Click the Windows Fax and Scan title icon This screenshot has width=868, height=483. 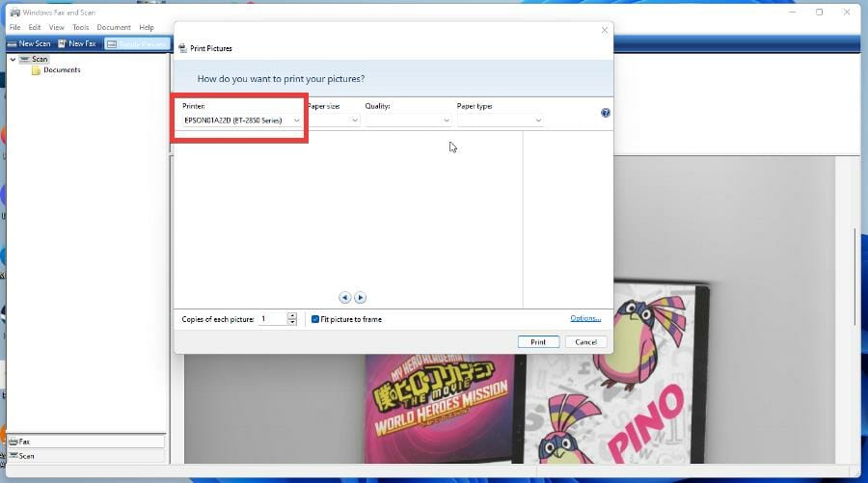click(14, 13)
